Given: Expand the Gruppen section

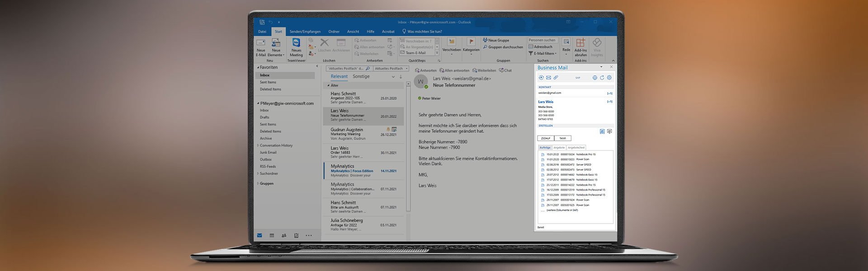Looking at the screenshot, I should point(258,183).
